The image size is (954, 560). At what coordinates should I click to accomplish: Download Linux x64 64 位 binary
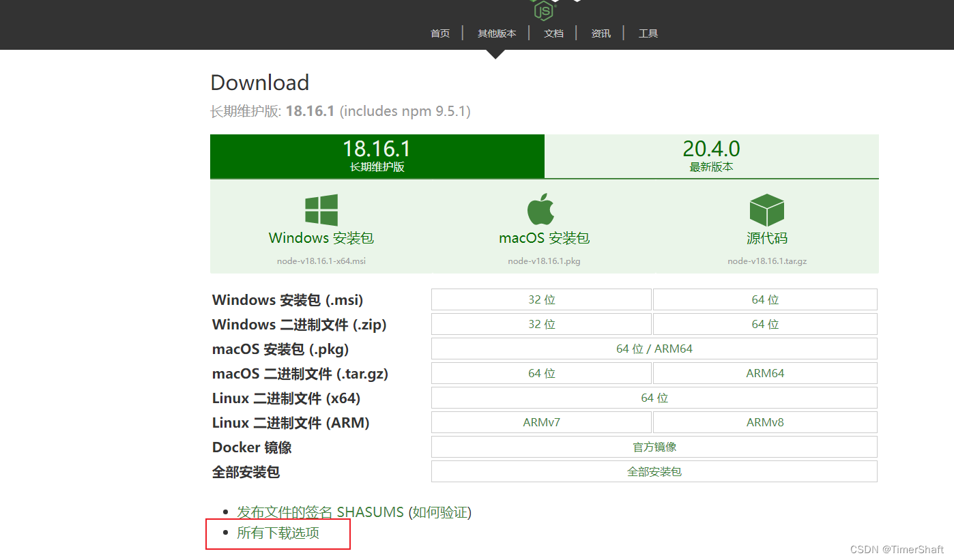(x=654, y=398)
